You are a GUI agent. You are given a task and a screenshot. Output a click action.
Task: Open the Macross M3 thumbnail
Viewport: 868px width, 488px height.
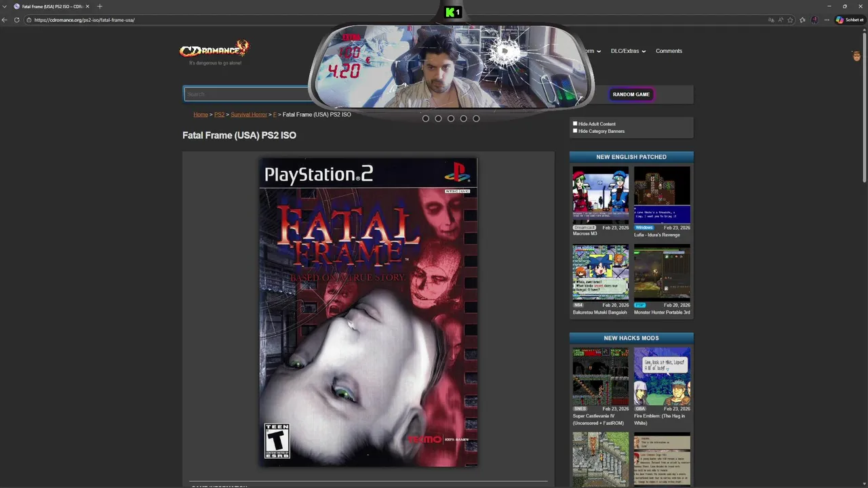point(600,195)
